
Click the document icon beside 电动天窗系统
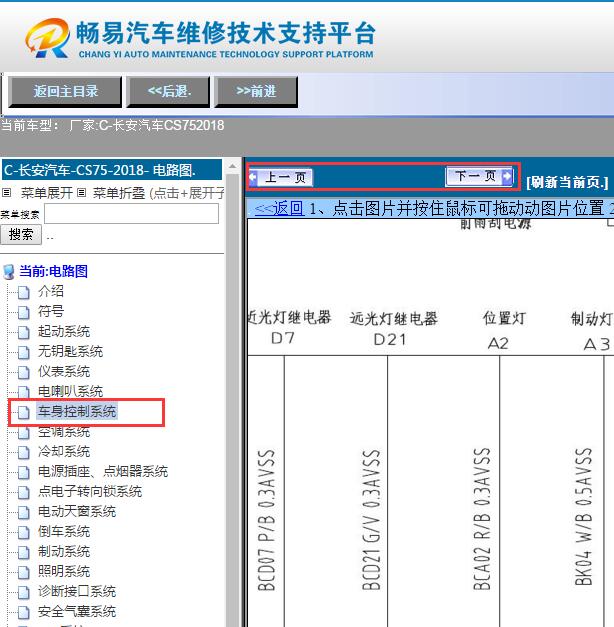[x=24, y=513]
